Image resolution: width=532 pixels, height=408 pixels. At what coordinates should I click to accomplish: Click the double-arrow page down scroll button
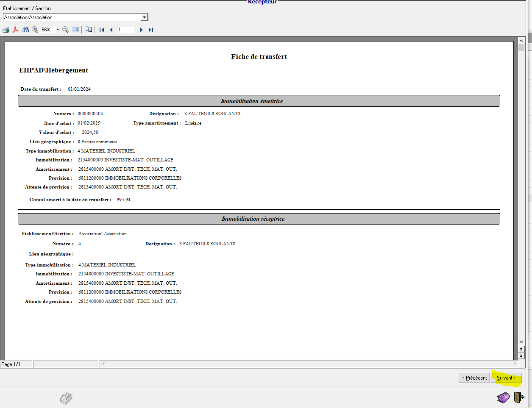(x=521, y=356)
